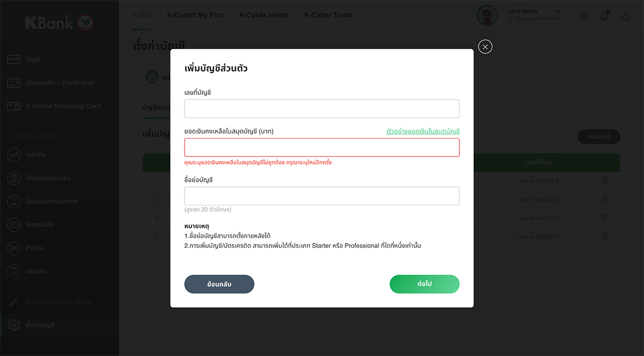The image size is (644, 356).
Task: Open the K-Cyber Trade tab
Action: tap(328, 15)
